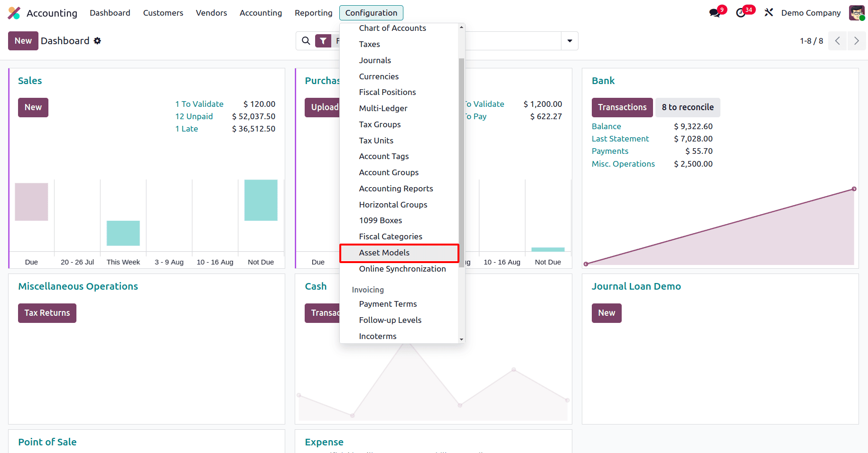The width and height of the screenshot is (868, 453).
Task: Click the tools/debug icon in the header
Action: (768, 12)
